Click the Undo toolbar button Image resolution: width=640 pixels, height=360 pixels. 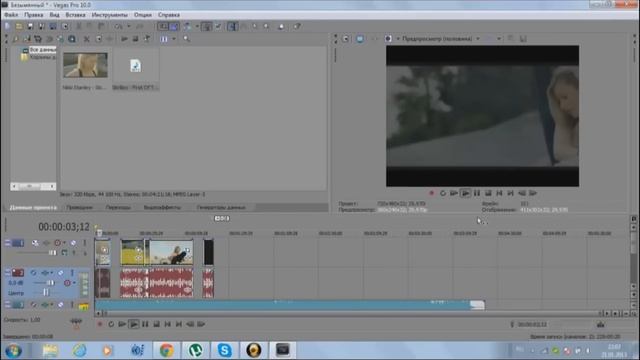119,26
